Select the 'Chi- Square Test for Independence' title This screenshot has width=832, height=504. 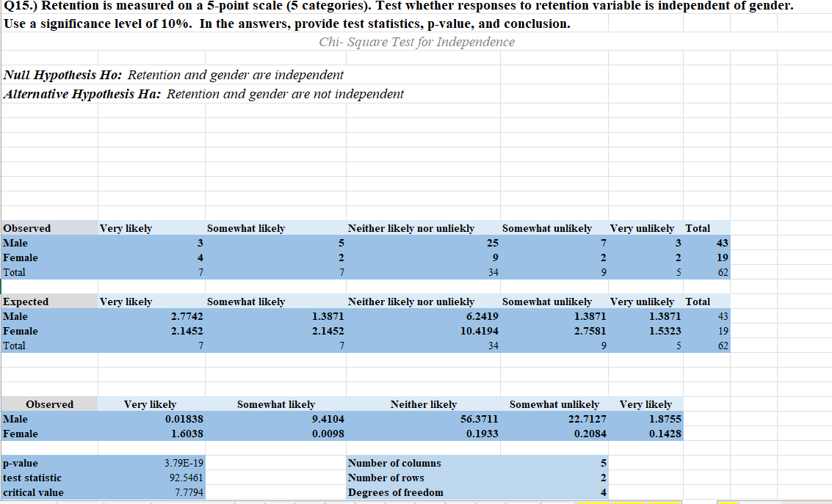point(416,42)
